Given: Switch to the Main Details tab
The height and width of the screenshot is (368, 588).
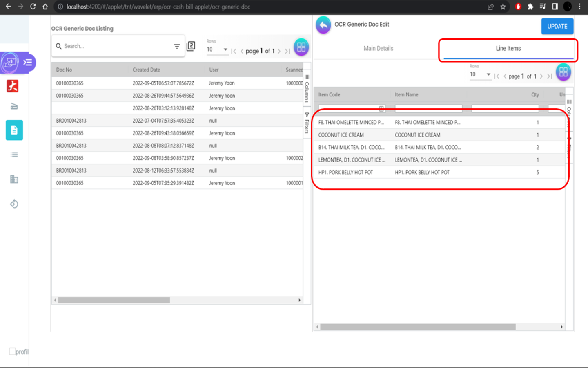Looking at the screenshot, I should [x=378, y=49].
